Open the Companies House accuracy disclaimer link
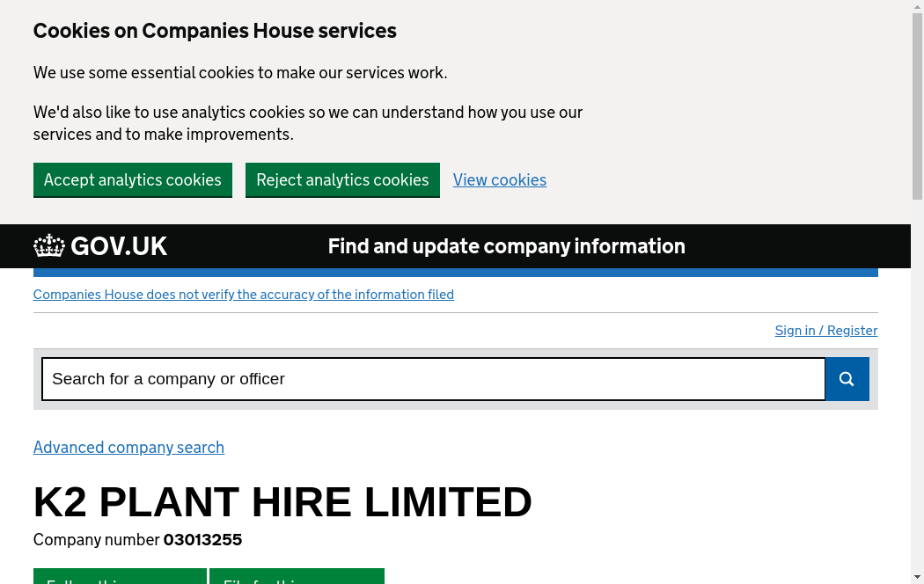Screen dimensions: 924x584 (244, 295)
